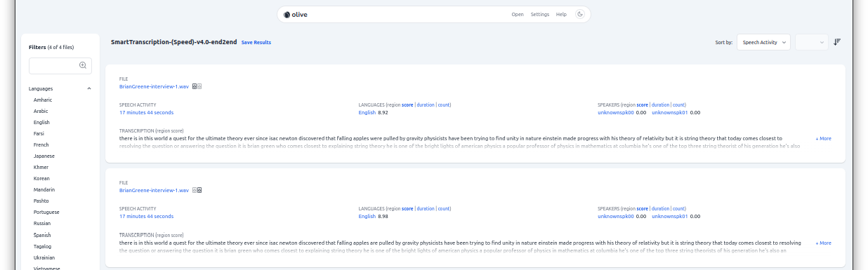Filter by Mandarin language
This screenshot has width=868, height=270.
click(x=44, y=189)
